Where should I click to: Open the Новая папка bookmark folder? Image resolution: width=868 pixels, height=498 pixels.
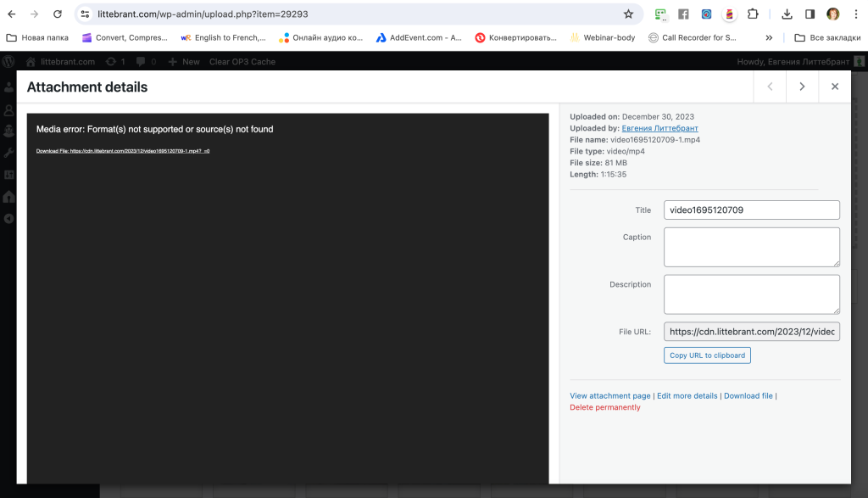coord(37,37)
